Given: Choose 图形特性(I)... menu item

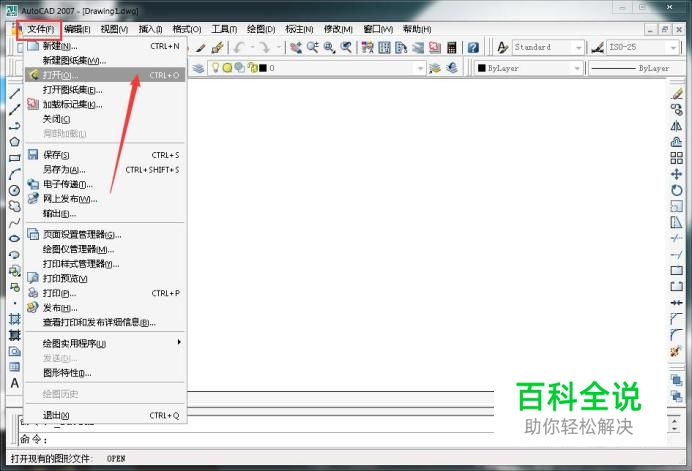Looking at the screenshot, I should (x=105, y=373).
